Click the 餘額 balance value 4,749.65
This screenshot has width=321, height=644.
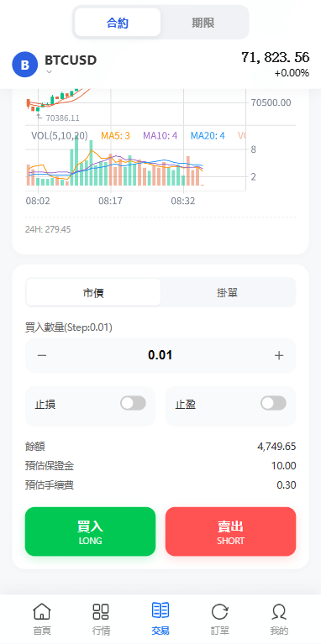276,447
